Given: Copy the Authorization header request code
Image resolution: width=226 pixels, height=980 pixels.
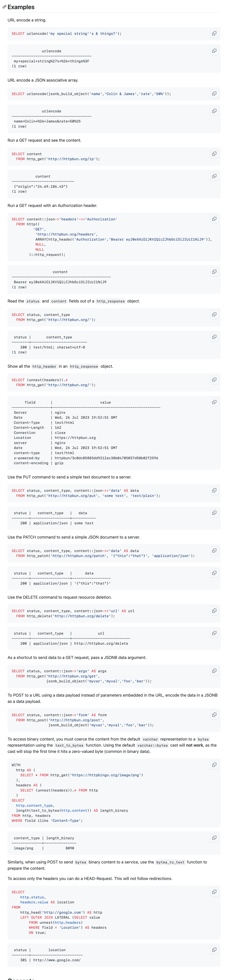Looking at the screenshot, I should coord(214,219).
